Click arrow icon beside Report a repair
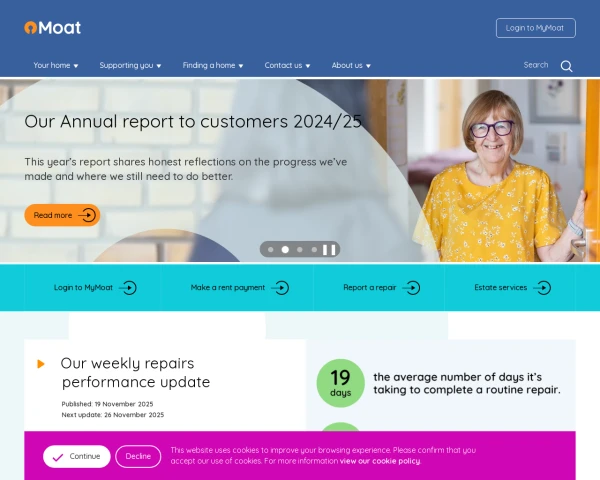Image resolution: width=600 pixels, height=480 pixels. tap(411, 288)
